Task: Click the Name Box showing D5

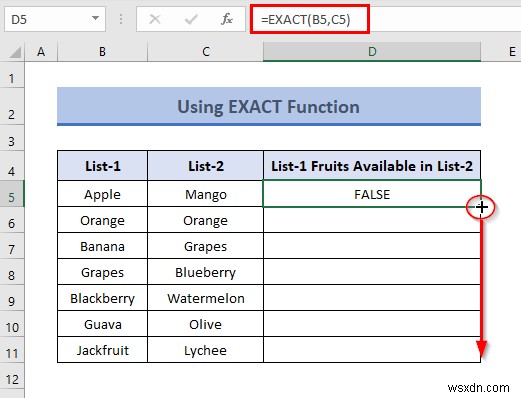Action: tap(55, 19)
